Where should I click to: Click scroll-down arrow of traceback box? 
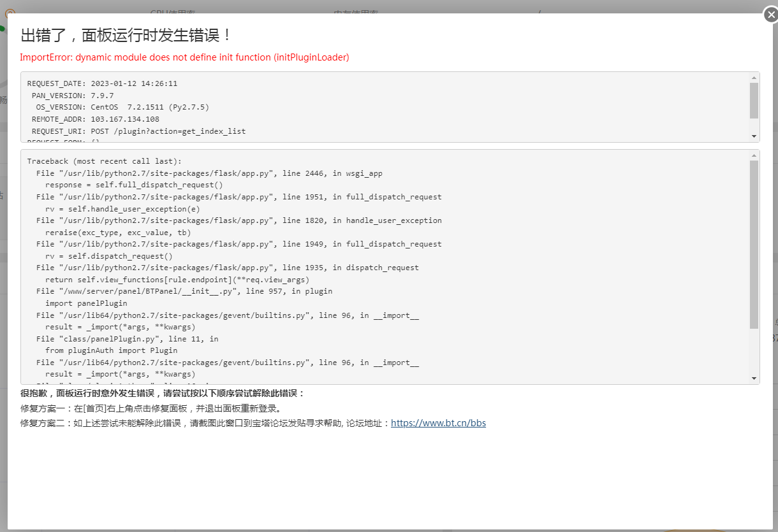pyautogui.click(x=754, y=378)
